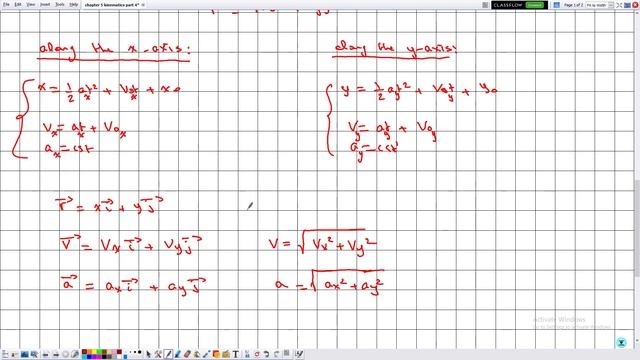The image size is (640, 360).
Task: Click the Reset Page icon
Action: coord(257,354)
